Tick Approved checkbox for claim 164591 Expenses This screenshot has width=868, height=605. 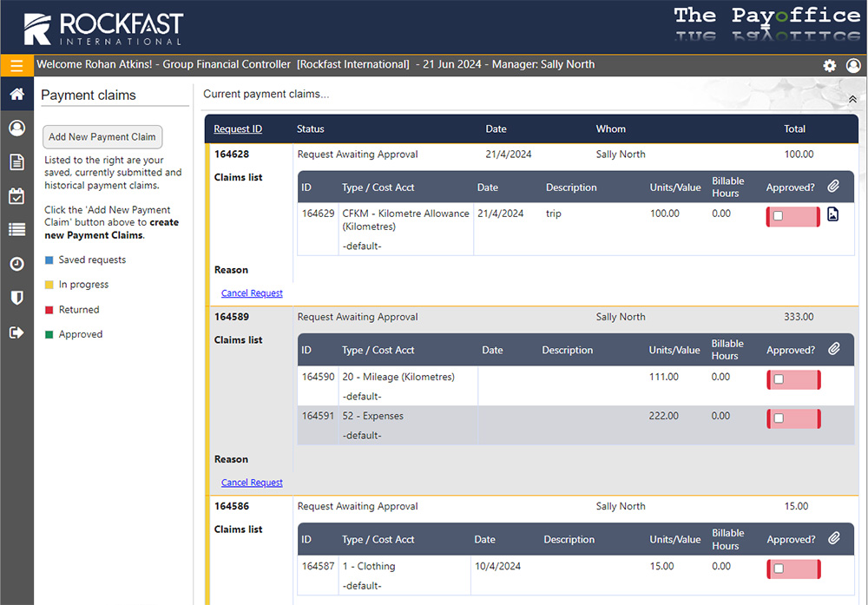[x=779, y=418]
